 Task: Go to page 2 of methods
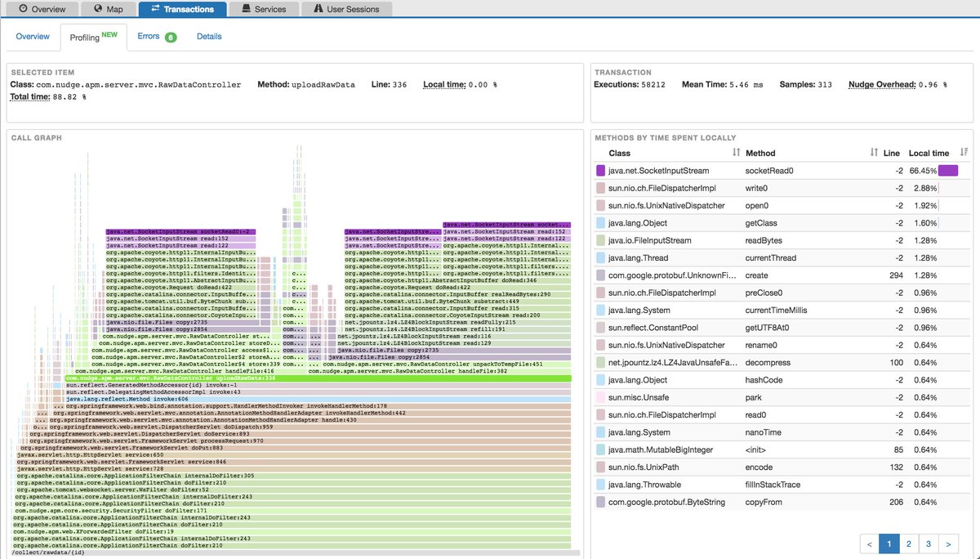908,543
